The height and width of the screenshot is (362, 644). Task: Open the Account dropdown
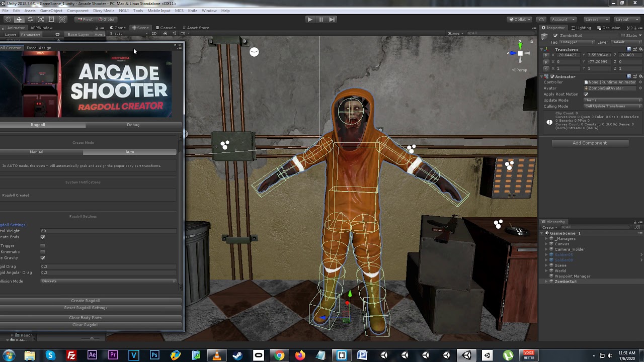562,19
